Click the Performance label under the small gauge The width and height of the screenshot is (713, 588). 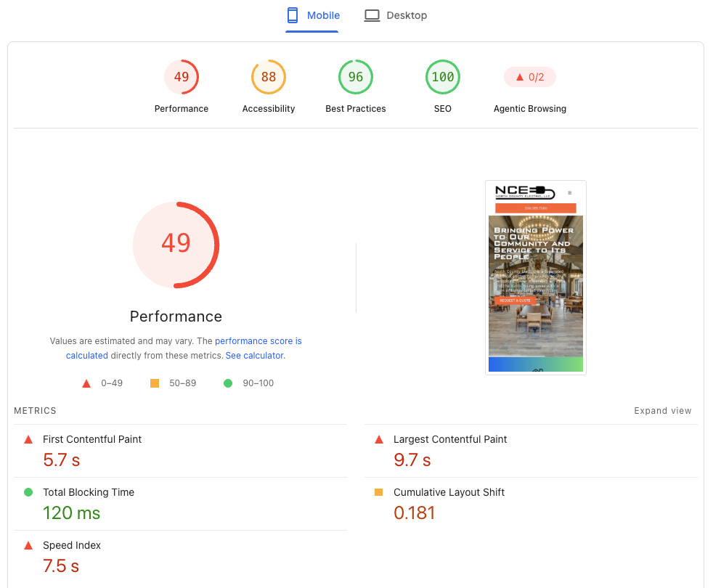pos(182,109)
